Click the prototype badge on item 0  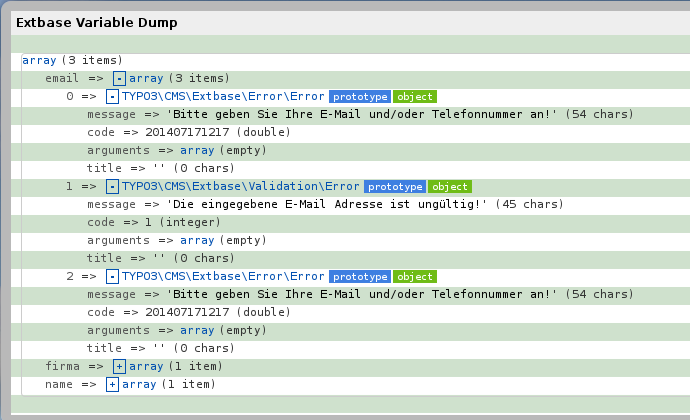[x=360, y=96]
